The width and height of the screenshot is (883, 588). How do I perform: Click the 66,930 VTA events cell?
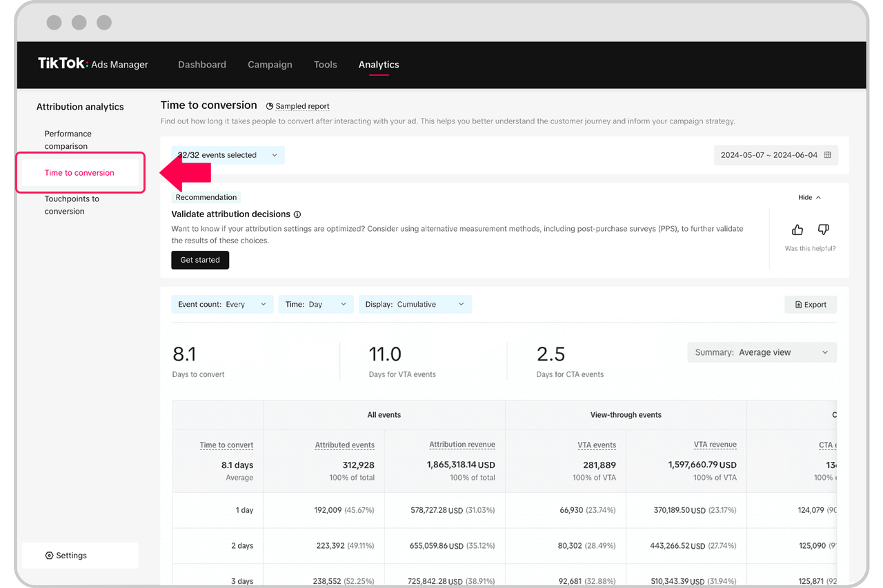click(x=588, y=510)
